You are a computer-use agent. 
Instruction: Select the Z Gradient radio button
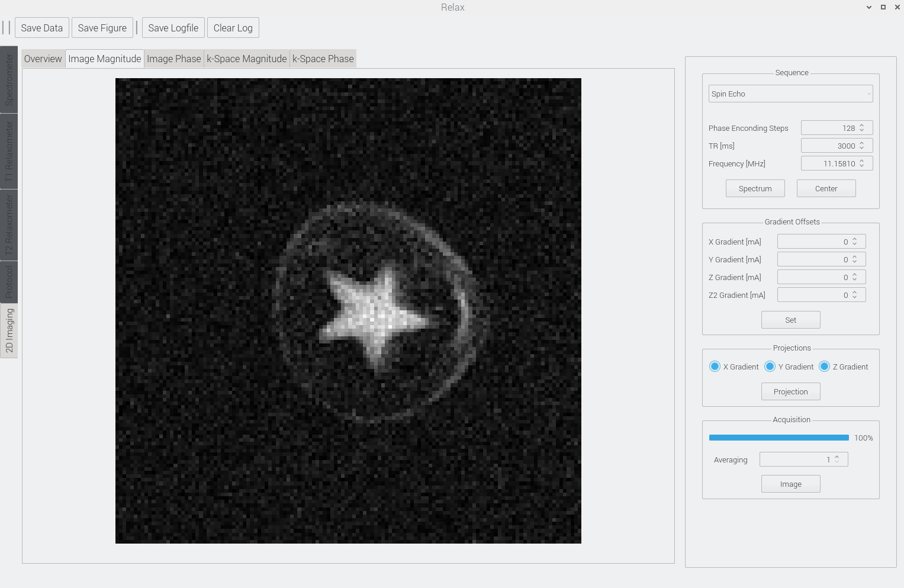[824, 367]
